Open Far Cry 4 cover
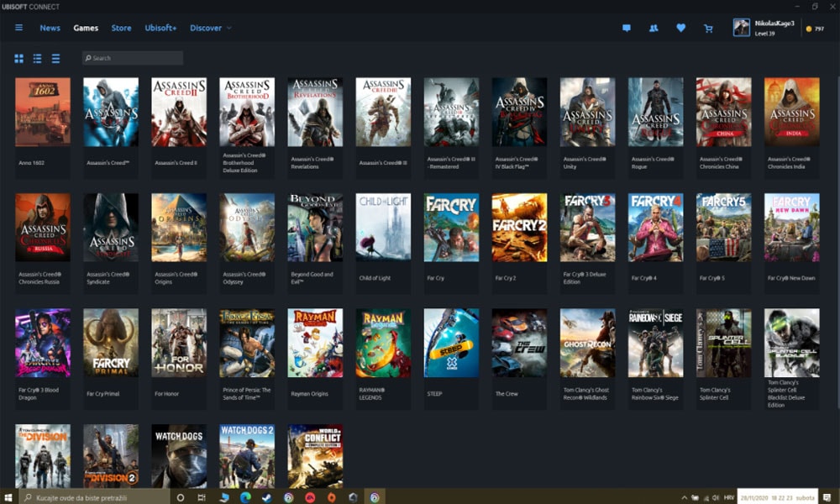 coord(656,228)
